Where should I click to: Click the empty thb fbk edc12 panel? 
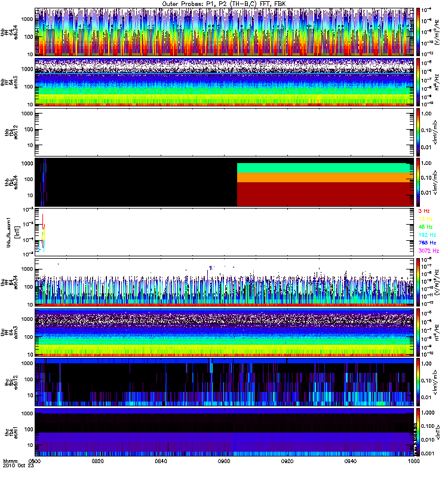coord(224,132)
